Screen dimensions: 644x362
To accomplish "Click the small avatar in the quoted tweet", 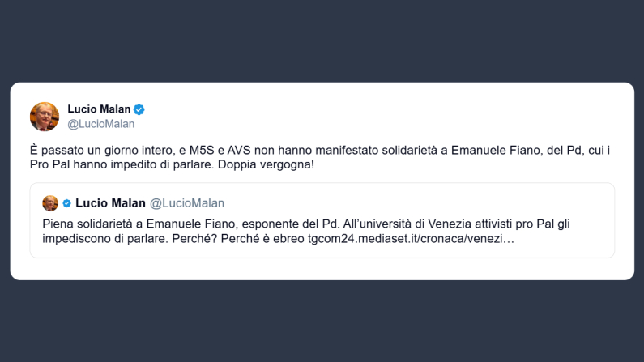I will pyautogui.click(x=50, y=203).
